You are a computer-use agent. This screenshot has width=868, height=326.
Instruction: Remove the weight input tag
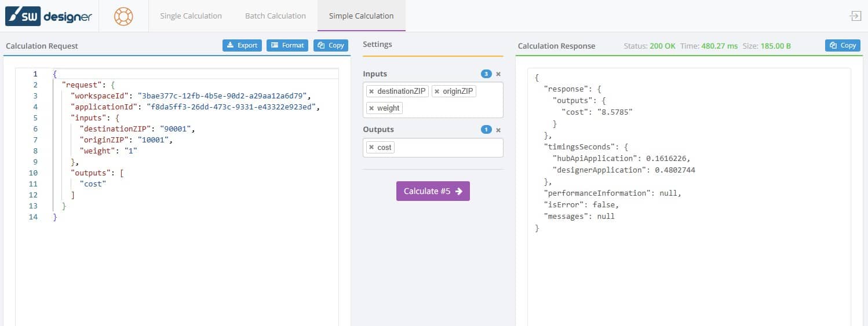click(371, 108)
